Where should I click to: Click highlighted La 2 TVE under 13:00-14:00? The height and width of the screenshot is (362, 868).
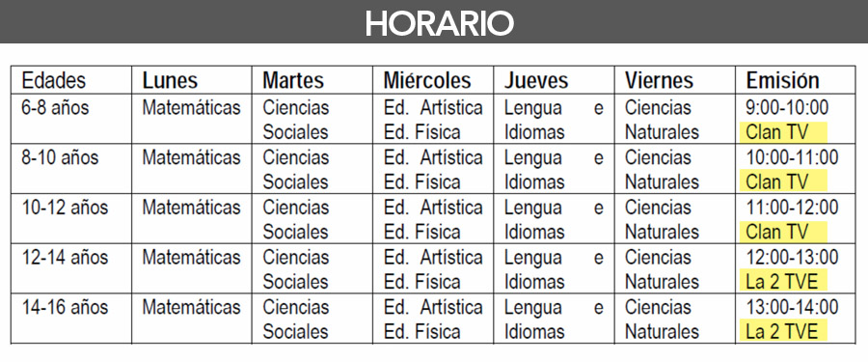click(x=783, y=331)
